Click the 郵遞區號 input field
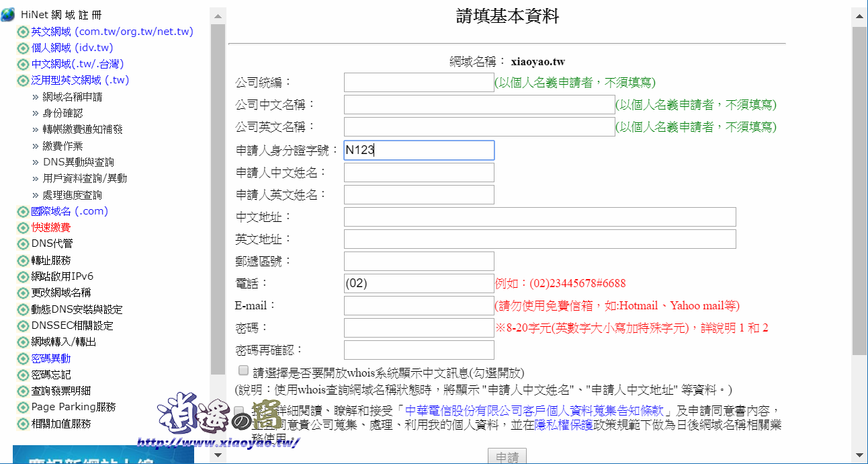Viewport: 868px width, 464px height. 419,261
